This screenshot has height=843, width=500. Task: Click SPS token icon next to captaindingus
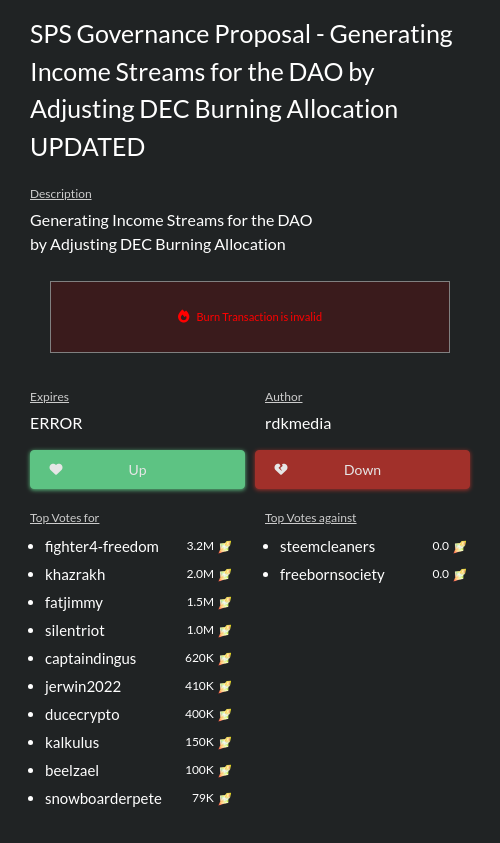225,658
